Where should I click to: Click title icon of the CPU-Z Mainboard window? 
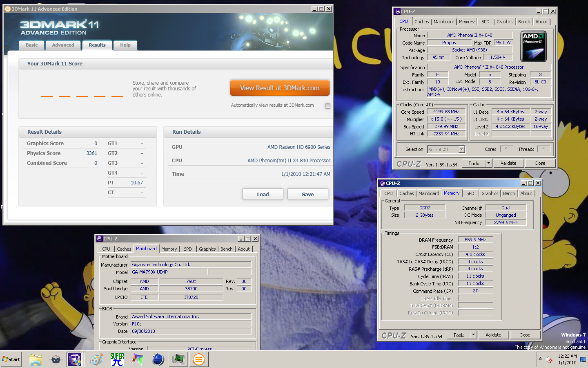coord(100,239)
